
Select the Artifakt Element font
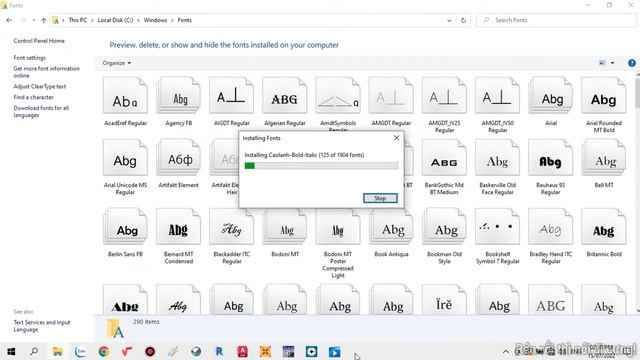click(178, 164)
